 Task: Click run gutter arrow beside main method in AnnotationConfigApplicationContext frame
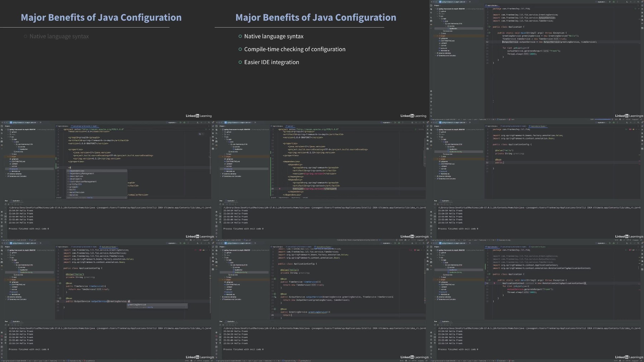(x=489, y=280)
